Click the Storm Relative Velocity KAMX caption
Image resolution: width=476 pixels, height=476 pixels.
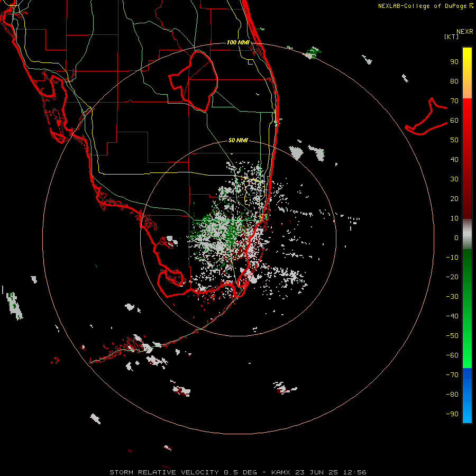coord(238,472)
